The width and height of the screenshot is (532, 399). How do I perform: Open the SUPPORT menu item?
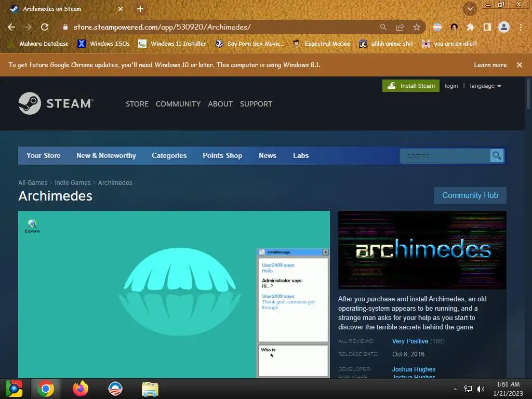coord(256,104)
